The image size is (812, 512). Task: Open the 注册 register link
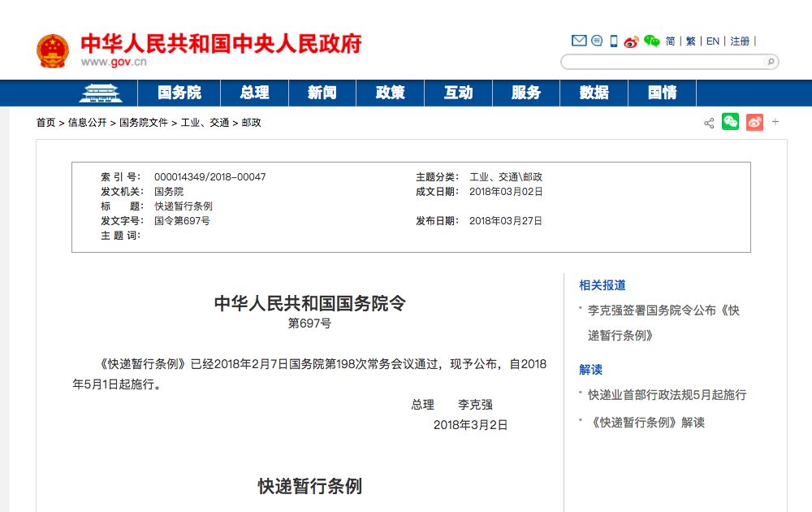click(x=740, y=41)
